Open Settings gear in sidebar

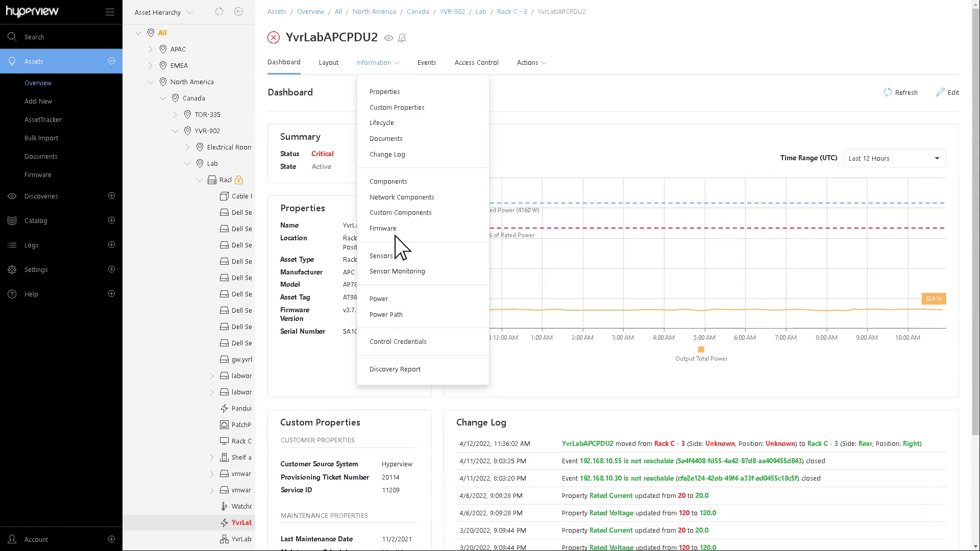click(12, 269)
